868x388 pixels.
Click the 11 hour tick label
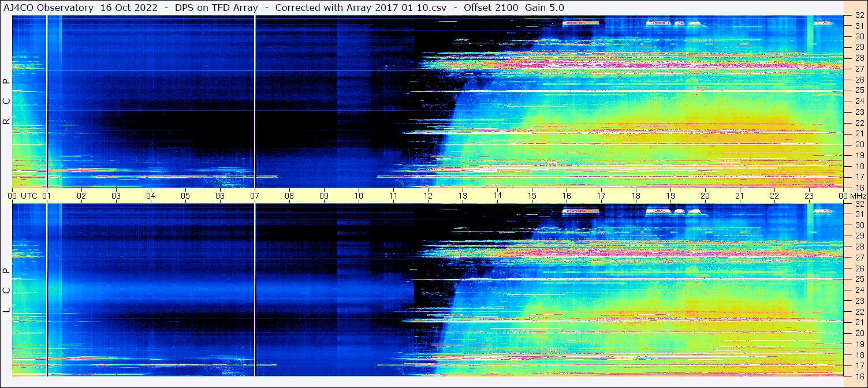pyautogui.click(x=393, y=196)
